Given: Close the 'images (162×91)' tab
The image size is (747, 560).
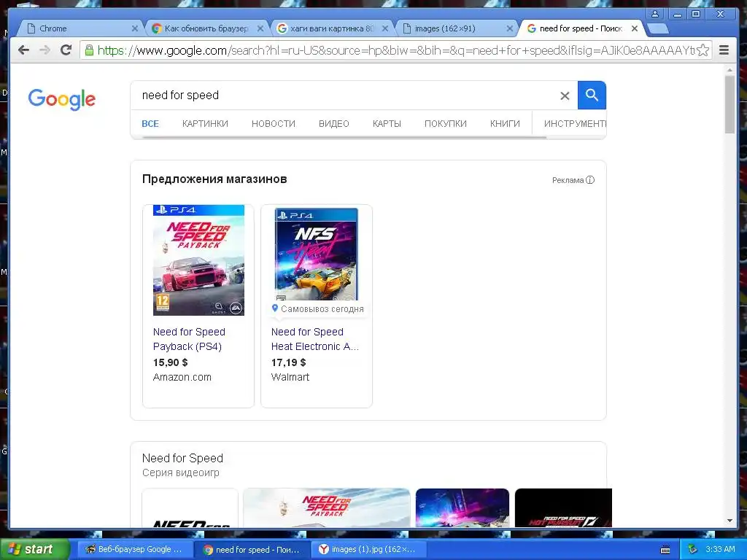Looking at the screenshot, I should (x=509, y=28).
